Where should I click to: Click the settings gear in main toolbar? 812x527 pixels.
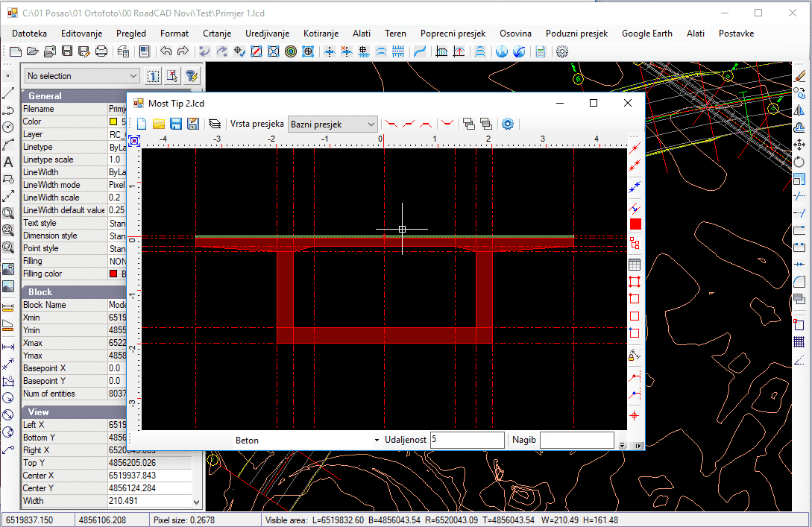pyautogui.click(x=562, y=51)
